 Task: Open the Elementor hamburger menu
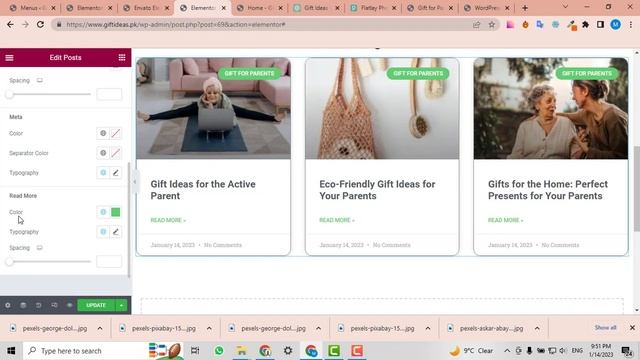pyautogui.click(x=9, y=58)
